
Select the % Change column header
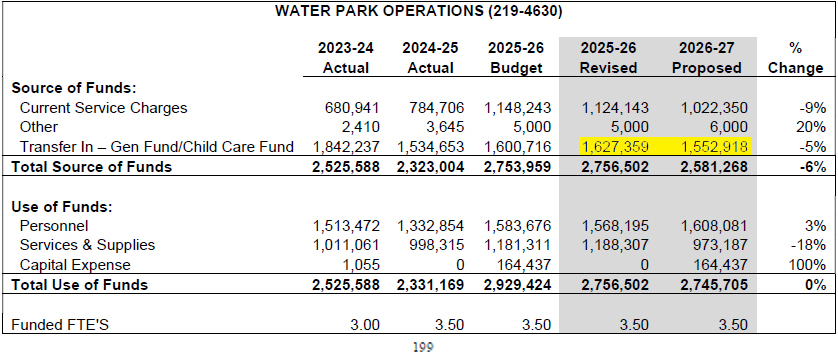796,58
